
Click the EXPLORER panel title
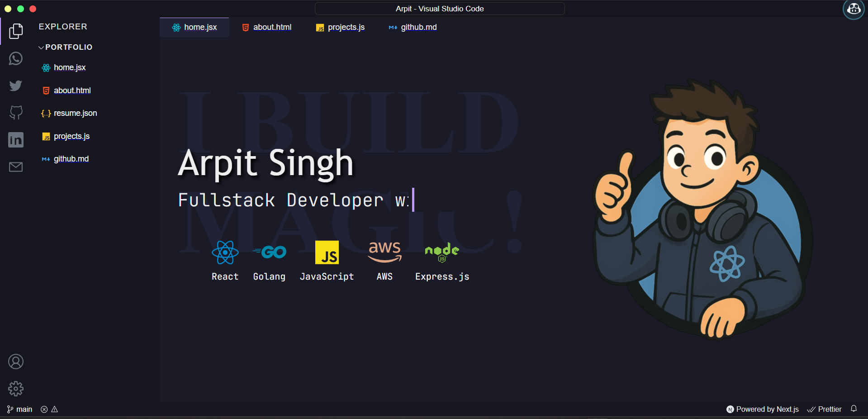point(63,27)
